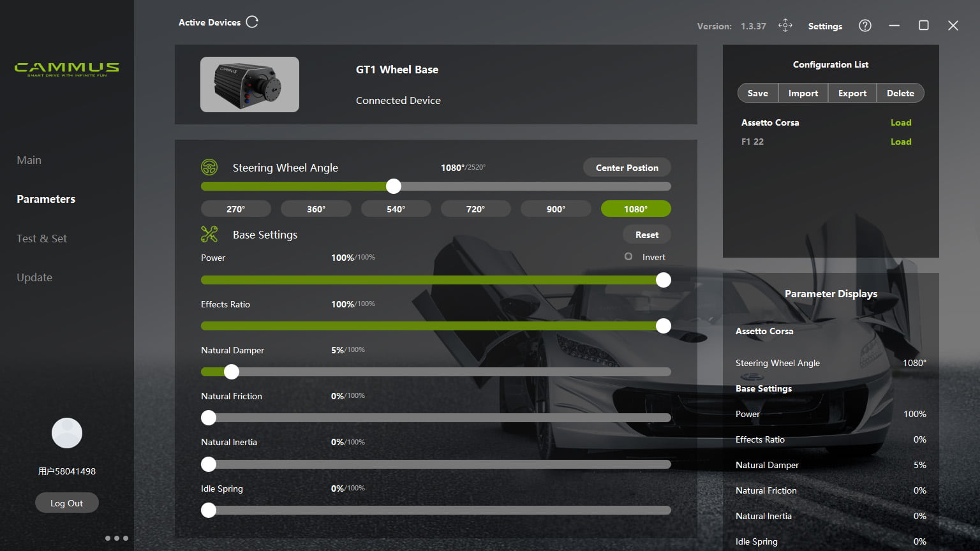
Task: Export the configuration list
Action: (x=852, y=93)
